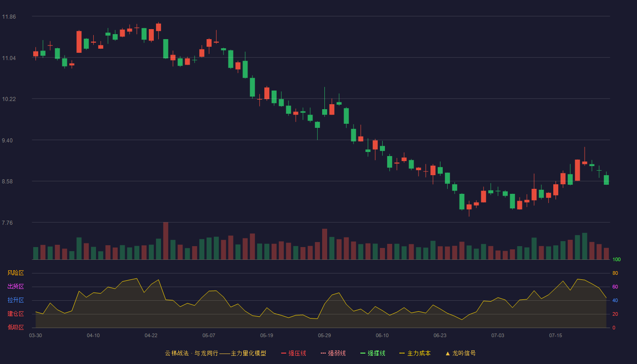Click the large red candlestick at the July peak
Screen dimensions: 637x364
(x=577, y=170)
